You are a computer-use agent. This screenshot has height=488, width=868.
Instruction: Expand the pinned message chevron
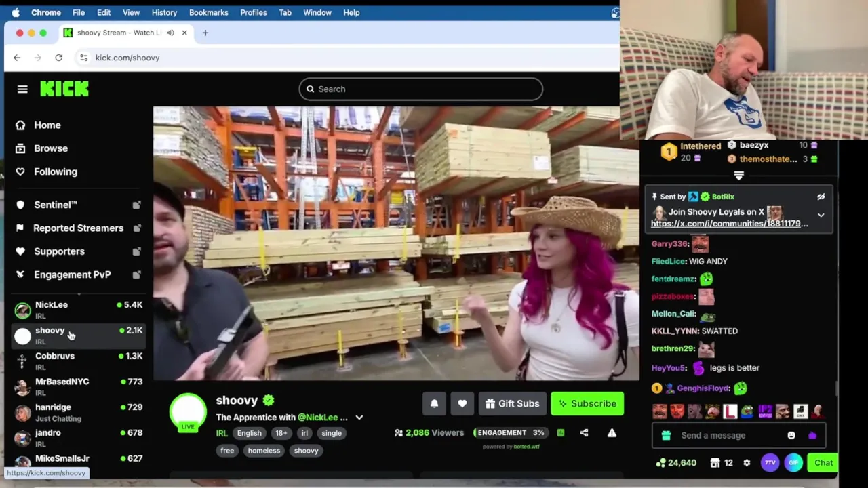821,216
